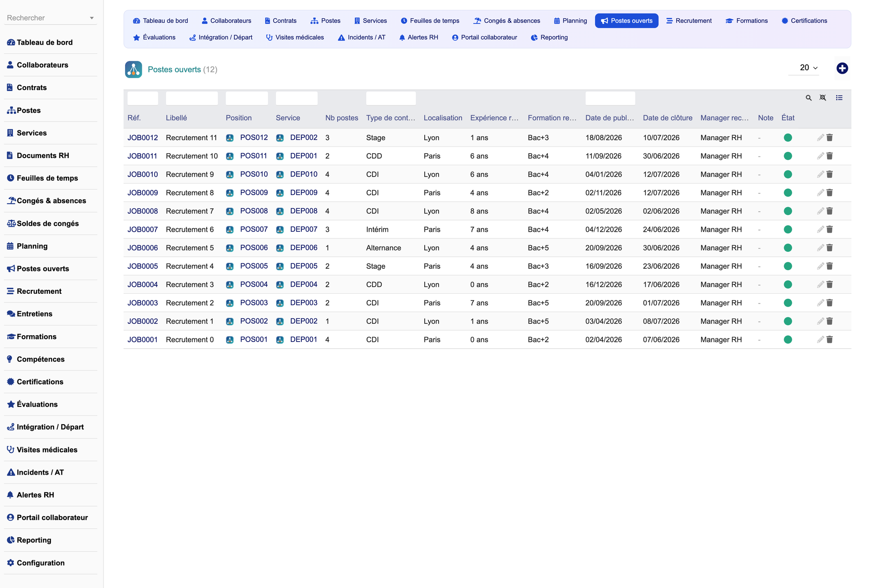Click the Type de contrat filter field
Screen dimensions: 869x588
pyautogui.click(x=391, y=98)
